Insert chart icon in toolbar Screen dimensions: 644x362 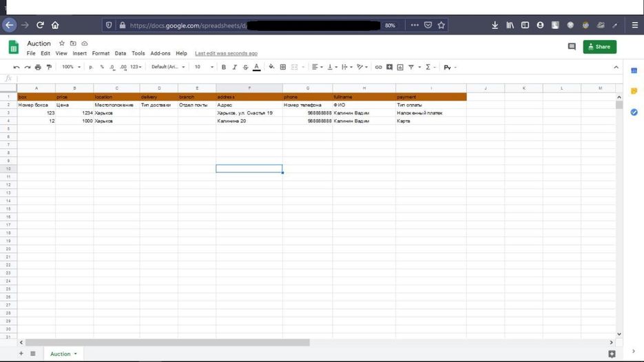click(x=400, y=67)
